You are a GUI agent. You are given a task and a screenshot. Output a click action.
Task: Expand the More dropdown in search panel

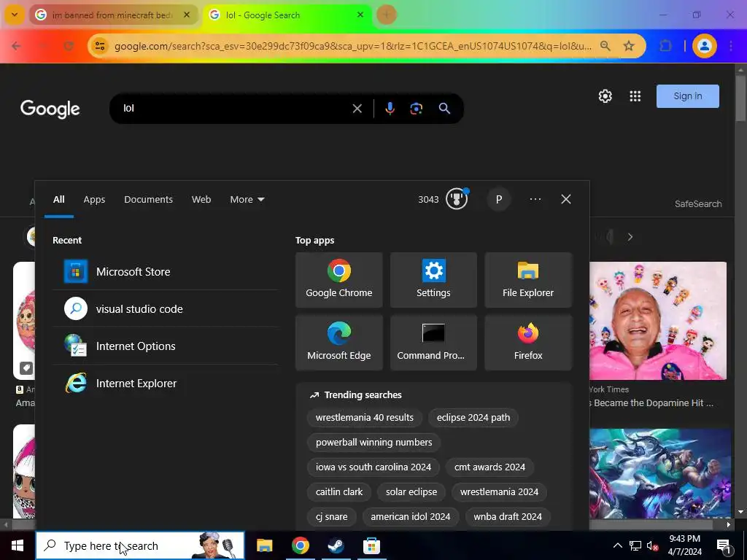[247, 200]
